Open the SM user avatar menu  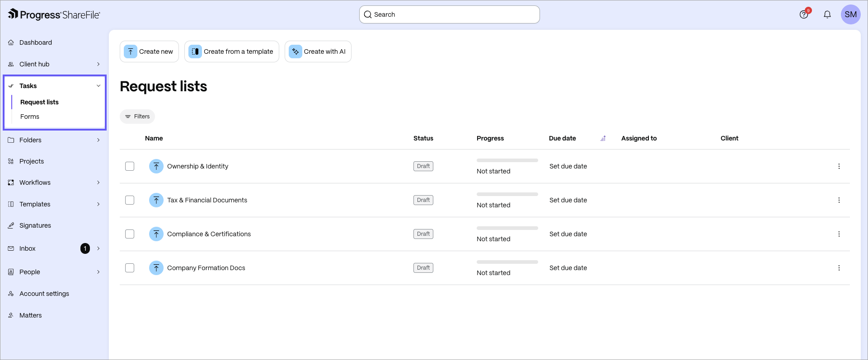coord(850,14)
